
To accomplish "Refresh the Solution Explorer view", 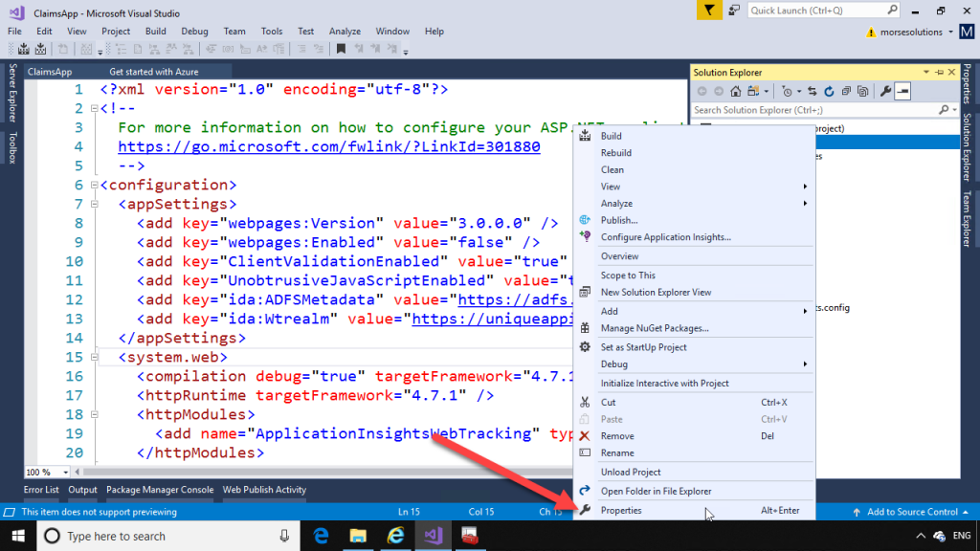I will [x=830, y=91].
